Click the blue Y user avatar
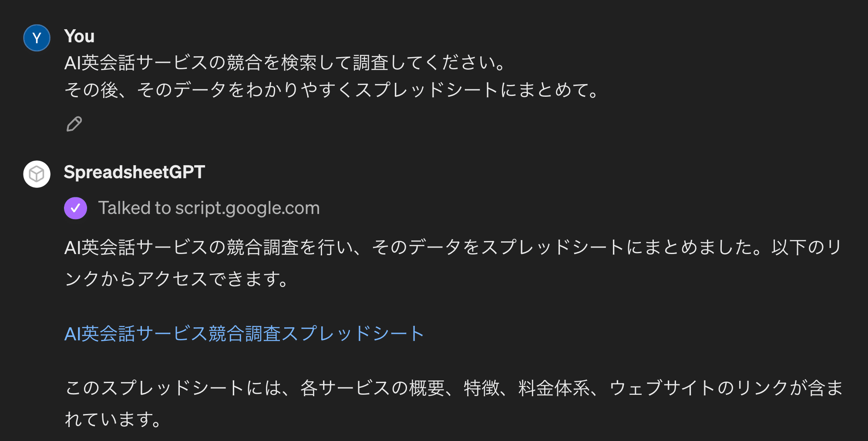 point(37,38)
